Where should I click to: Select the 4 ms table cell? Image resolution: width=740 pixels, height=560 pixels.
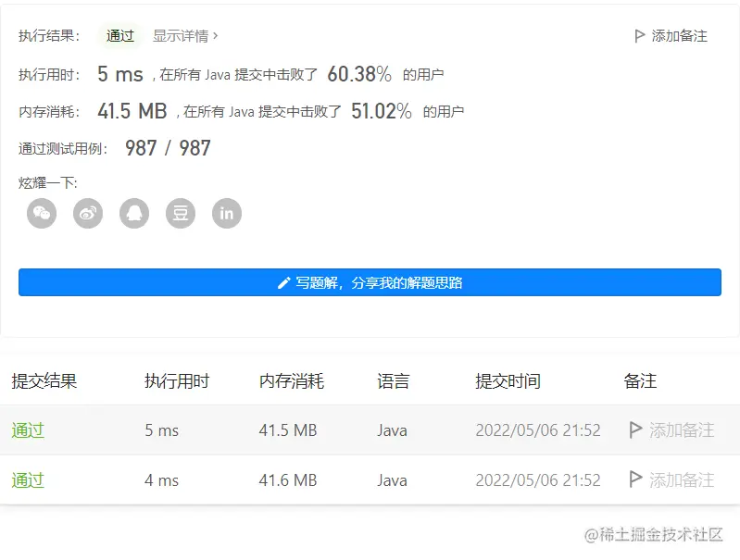pos(161,480)
